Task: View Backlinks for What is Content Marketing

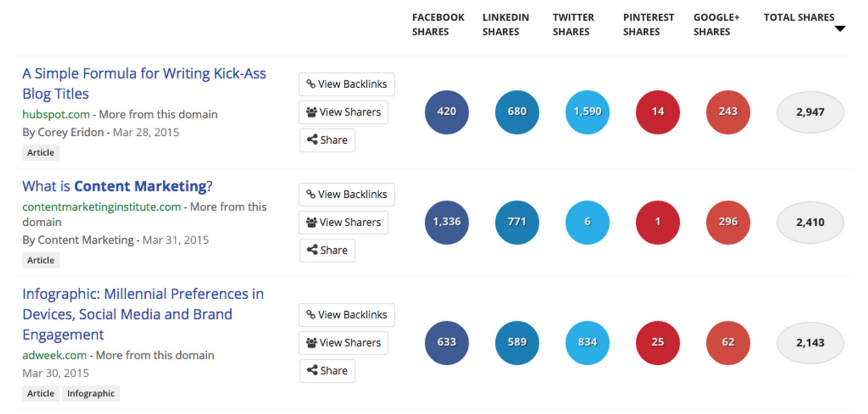Action: point(346,195)
